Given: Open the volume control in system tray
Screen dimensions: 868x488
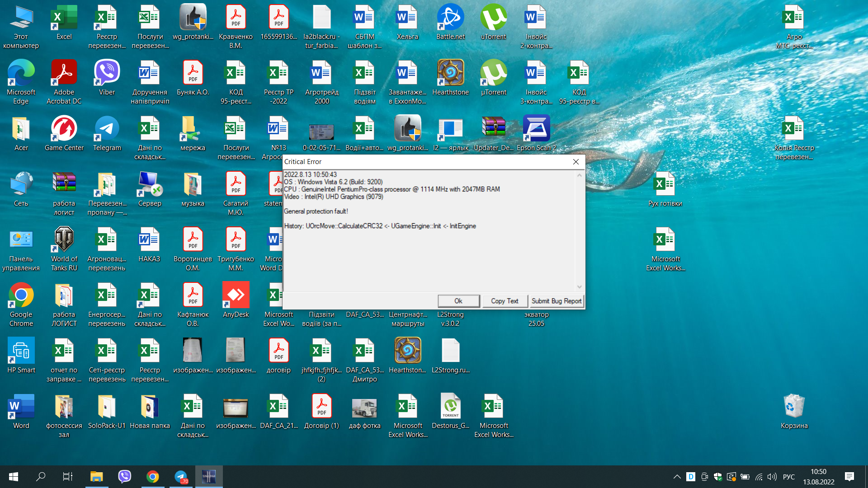Looking at the screenshot, I should pos(772,477).
